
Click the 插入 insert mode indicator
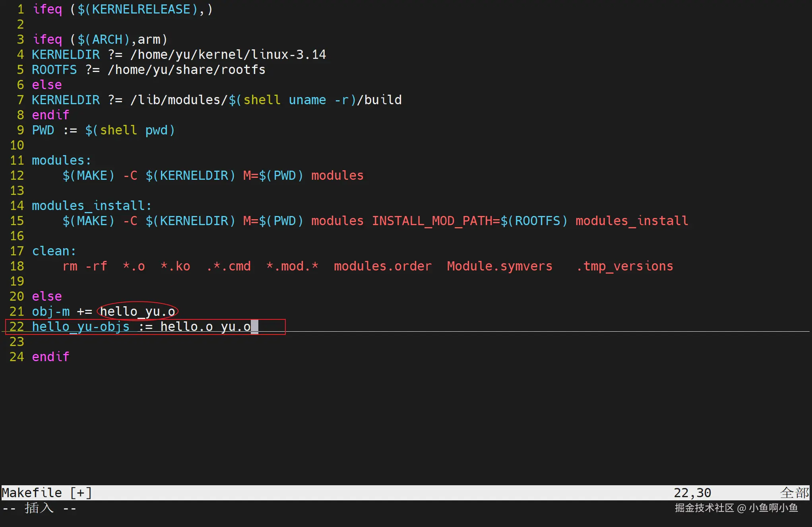(39, 508)
